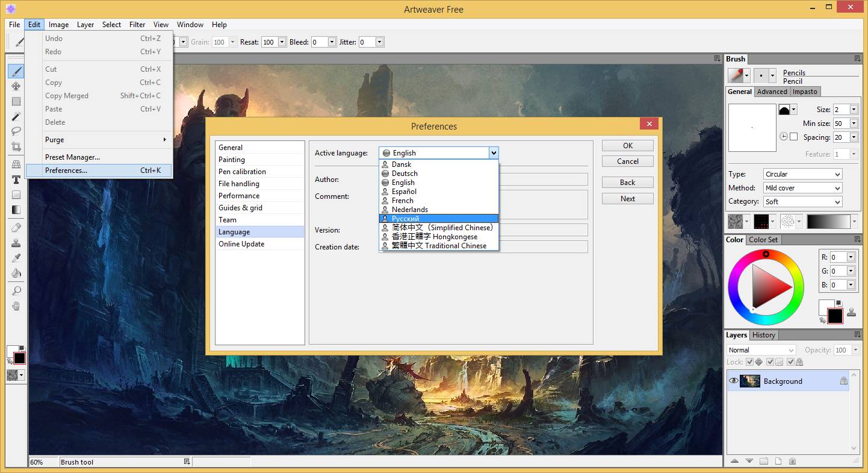Open the Purge submenu entry
Image resolution: width=868 pixels, height=473 pixels.
[x=99, y=140]
